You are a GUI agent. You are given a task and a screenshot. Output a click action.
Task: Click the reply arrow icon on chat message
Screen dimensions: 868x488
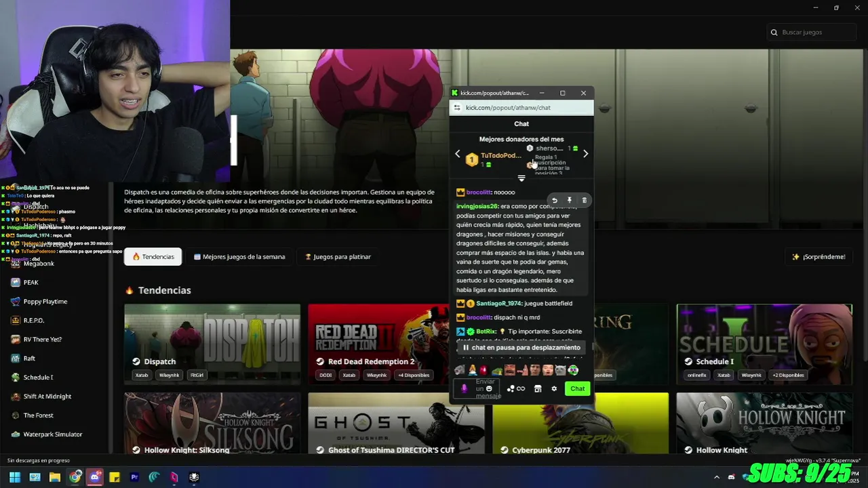click(x=555, y=201)
